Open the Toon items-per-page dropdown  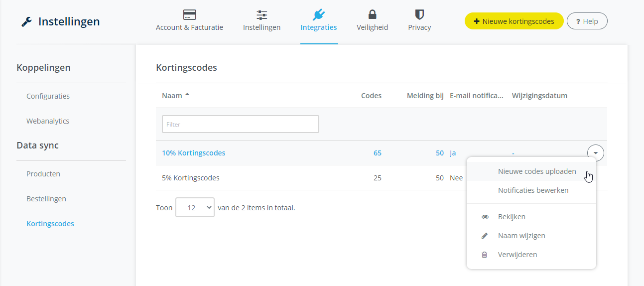[195, 208]
